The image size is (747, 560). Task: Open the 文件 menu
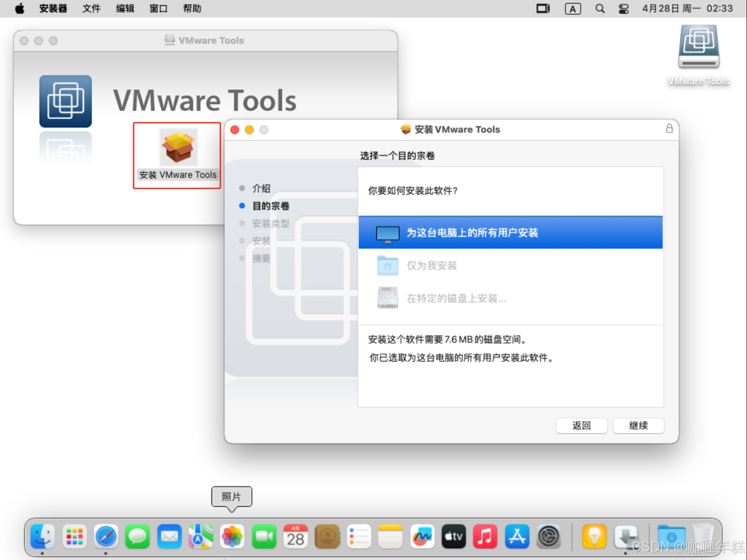(x=91, y=9)
